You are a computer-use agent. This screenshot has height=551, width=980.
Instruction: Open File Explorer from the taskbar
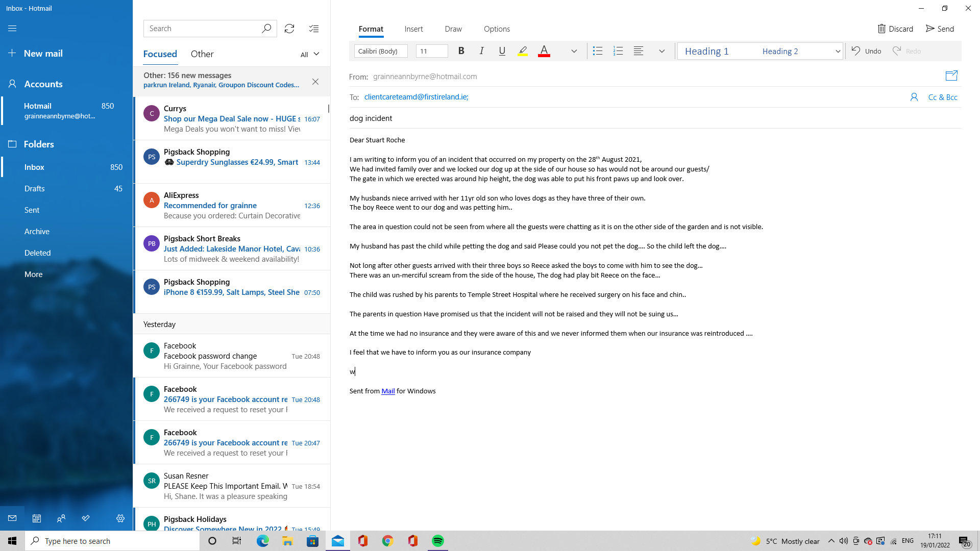click(x=288, y=541)
